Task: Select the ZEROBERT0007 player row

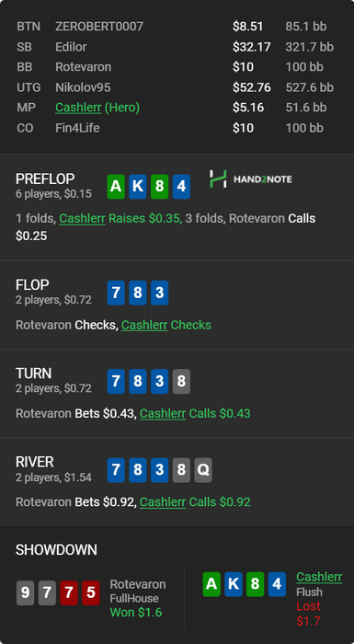Action: 177,27
